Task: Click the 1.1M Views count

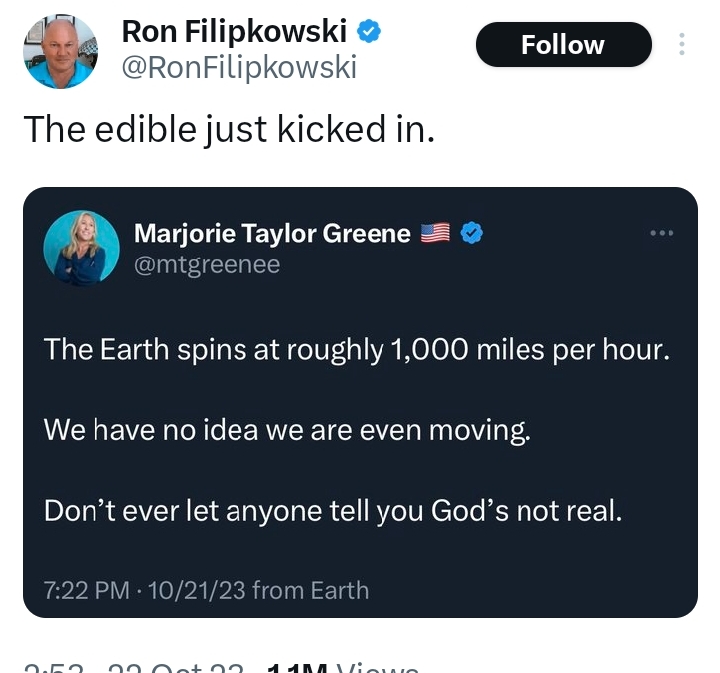Action: pyautogui.click(x=339, y=667)
